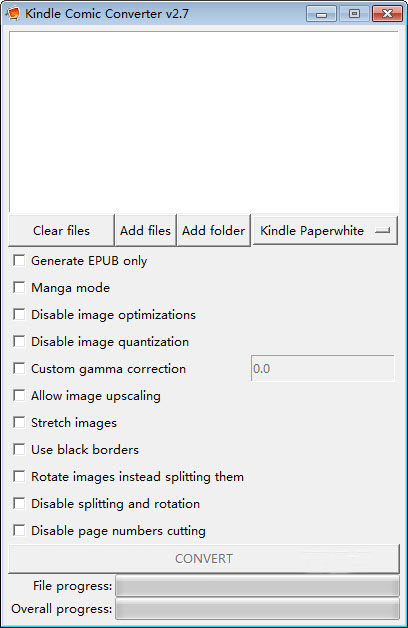Image resolution: width=408 pixels, height=628 pixels.
Task: Click inside the empty file list area
Action: pos(204,121)
